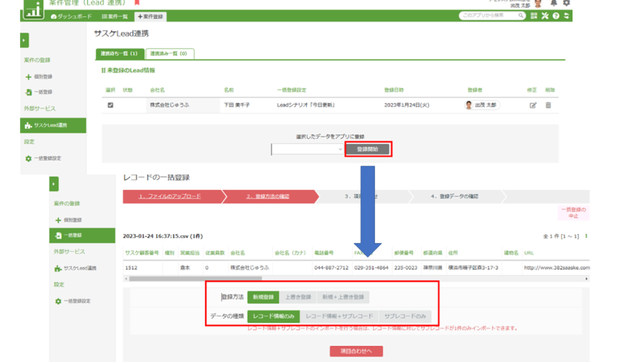Viewport: 644px width, 362px height.
Task: Open the app selection dropdown beside 登録開始
Action: click(308, 149)
